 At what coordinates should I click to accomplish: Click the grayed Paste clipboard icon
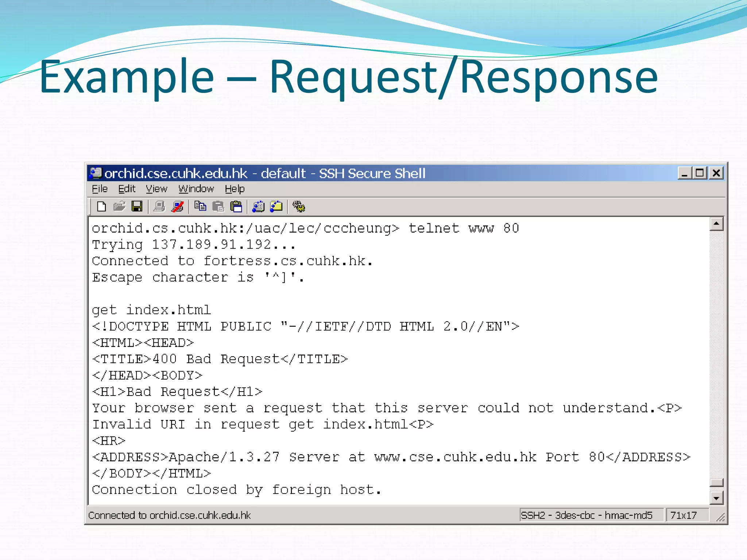[218, 207]
